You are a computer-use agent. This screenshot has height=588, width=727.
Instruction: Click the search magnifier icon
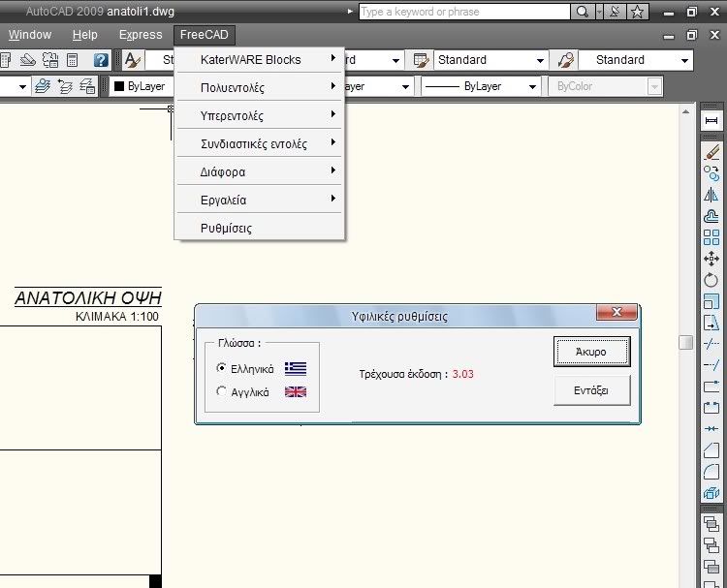pos(582,12)
